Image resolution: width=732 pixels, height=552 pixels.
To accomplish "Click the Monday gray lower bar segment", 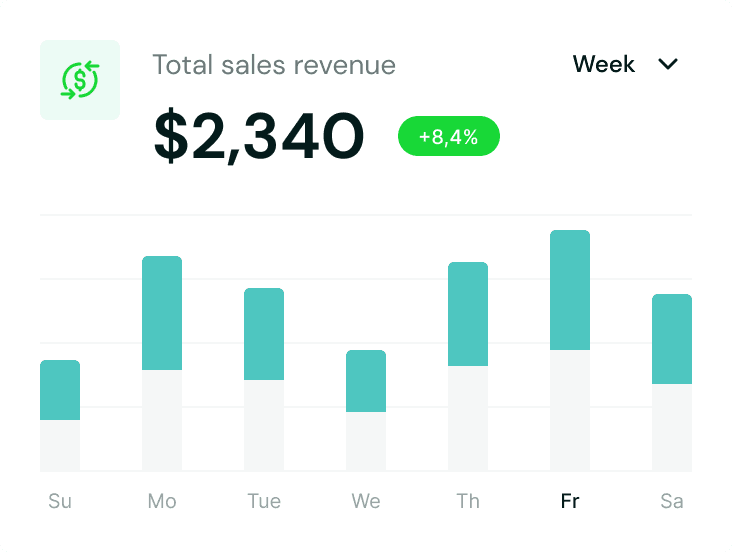I will coord(162,420).
